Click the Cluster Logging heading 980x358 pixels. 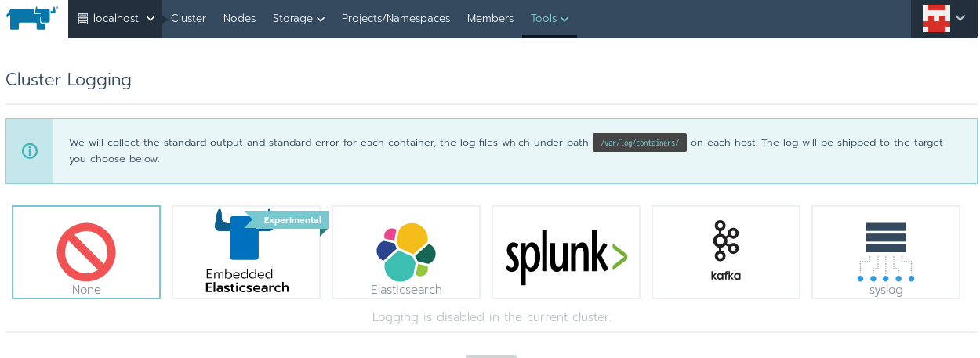coord(68,79)
